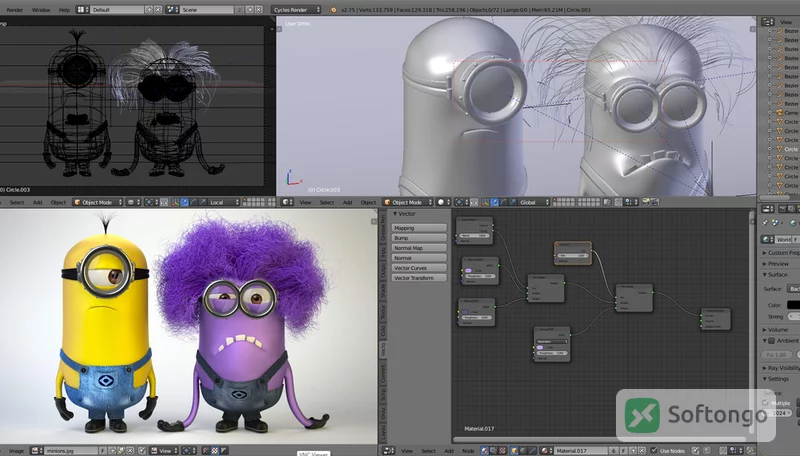Click purple color swatch in upper Diffuse node
Screen dimensions: 800x456
click(x=468, y=270)
